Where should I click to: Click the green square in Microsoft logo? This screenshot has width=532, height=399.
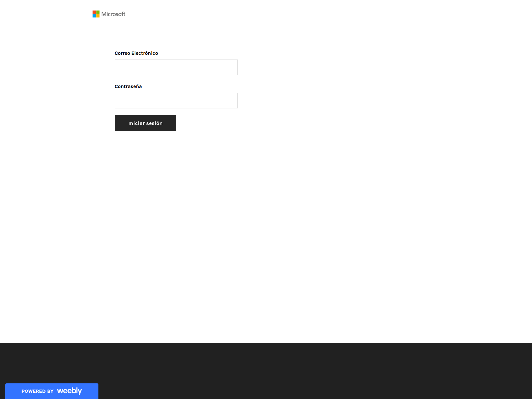(98, 12)
